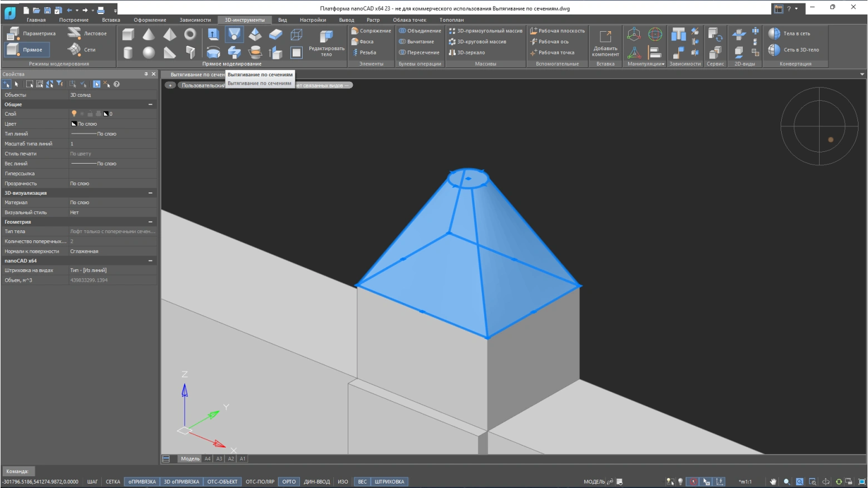This screenshot has height=488, width=868.
Task: Click the Cylinder primitive icon
Action: click(128, 52)
